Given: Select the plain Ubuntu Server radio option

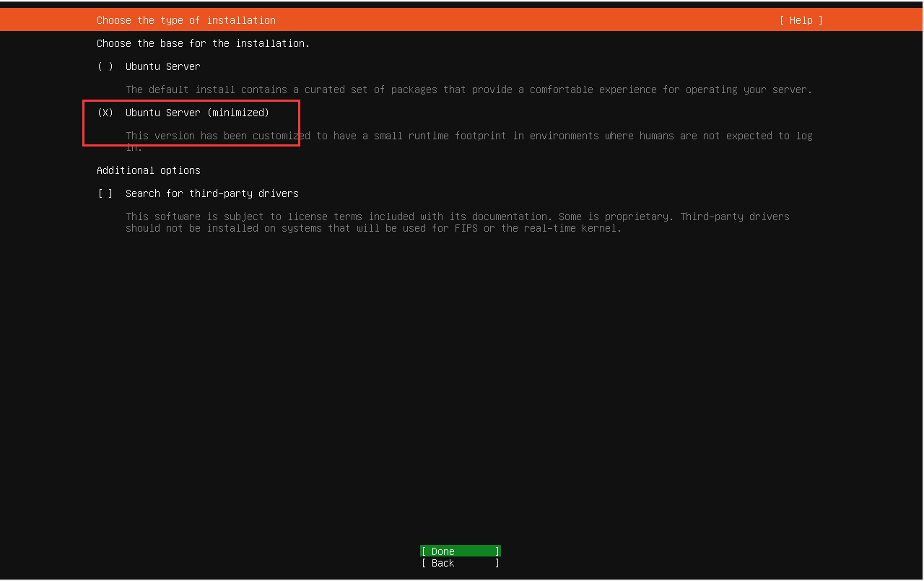Looking at the screenshot, I should coord(105,66).
